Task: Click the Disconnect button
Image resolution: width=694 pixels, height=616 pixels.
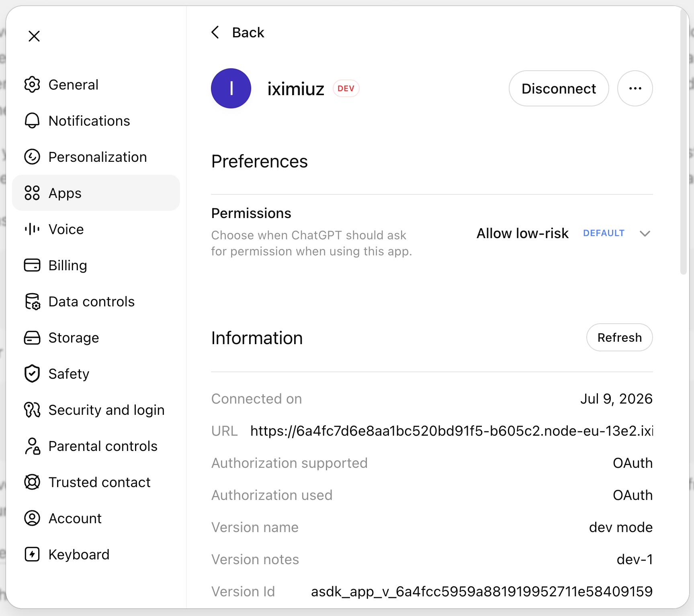Action: point(559,88)
